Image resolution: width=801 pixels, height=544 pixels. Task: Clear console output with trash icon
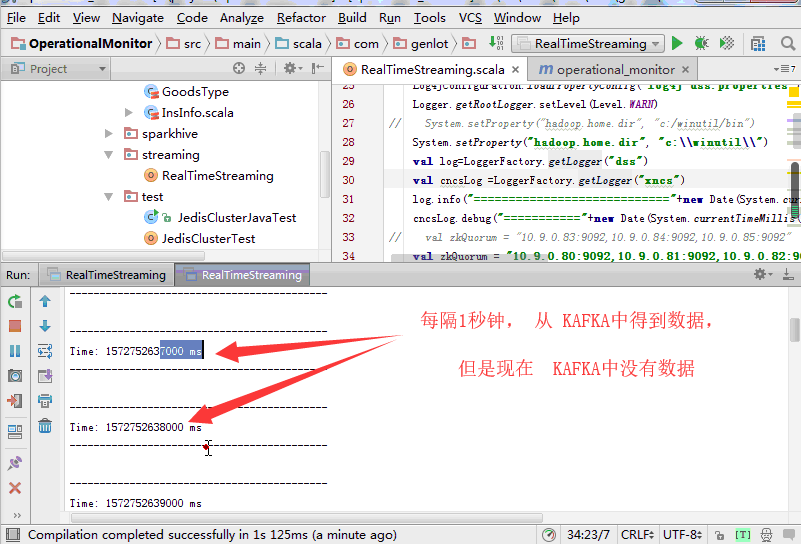45,426
